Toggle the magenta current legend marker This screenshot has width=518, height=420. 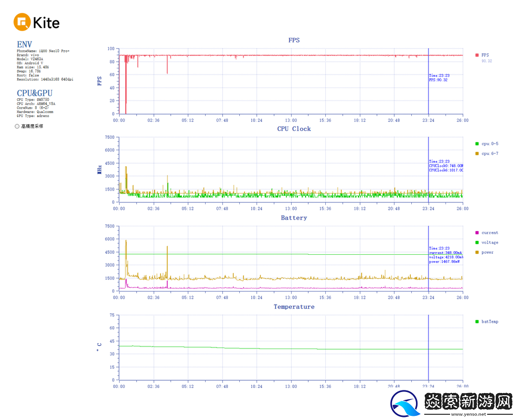coord(477,233)
